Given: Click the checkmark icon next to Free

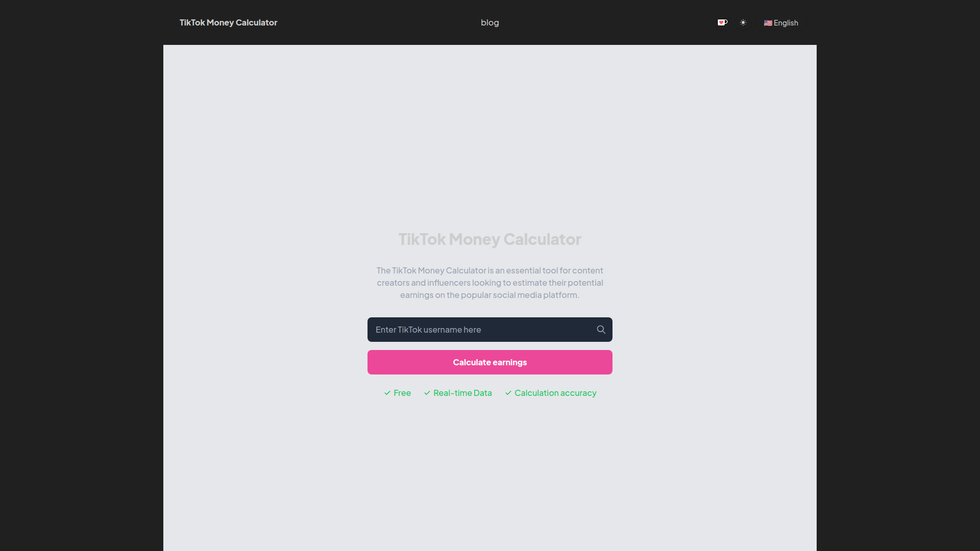Looking at the screenshot, I should 387,393.
